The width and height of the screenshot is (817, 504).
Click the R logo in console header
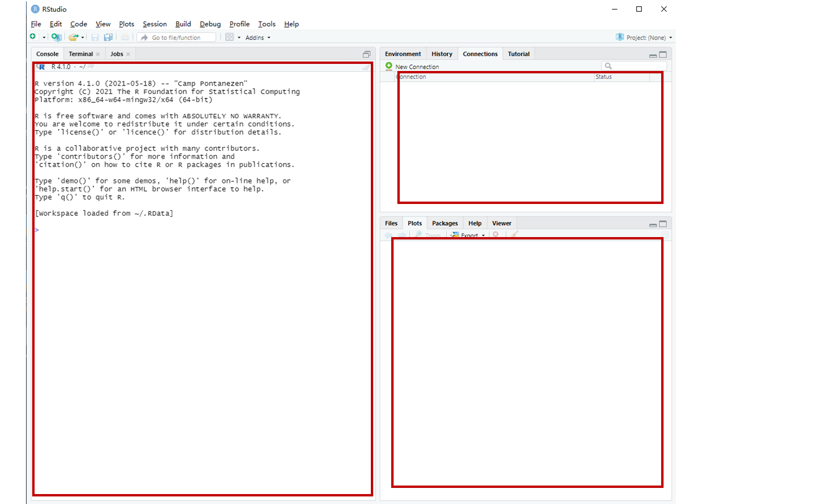(41, 67)
